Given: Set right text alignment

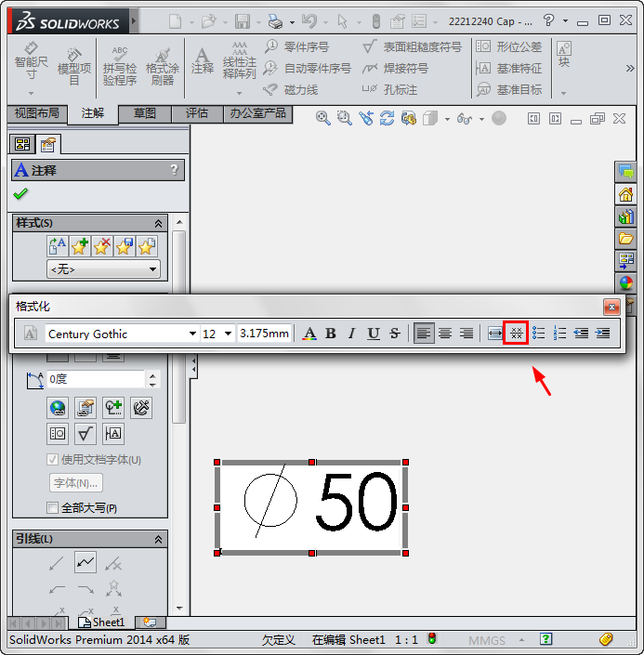Looking at the screenshot, I should click(467, 334).
